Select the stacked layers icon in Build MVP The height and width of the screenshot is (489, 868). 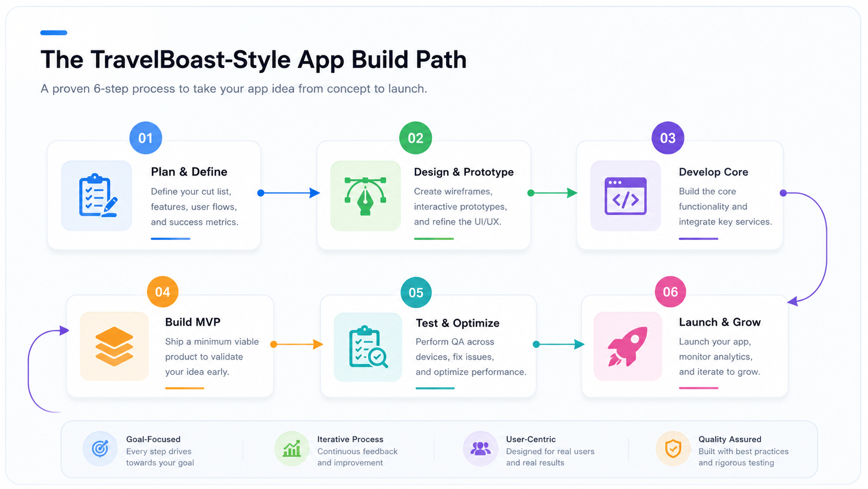[x=114, y=346]
